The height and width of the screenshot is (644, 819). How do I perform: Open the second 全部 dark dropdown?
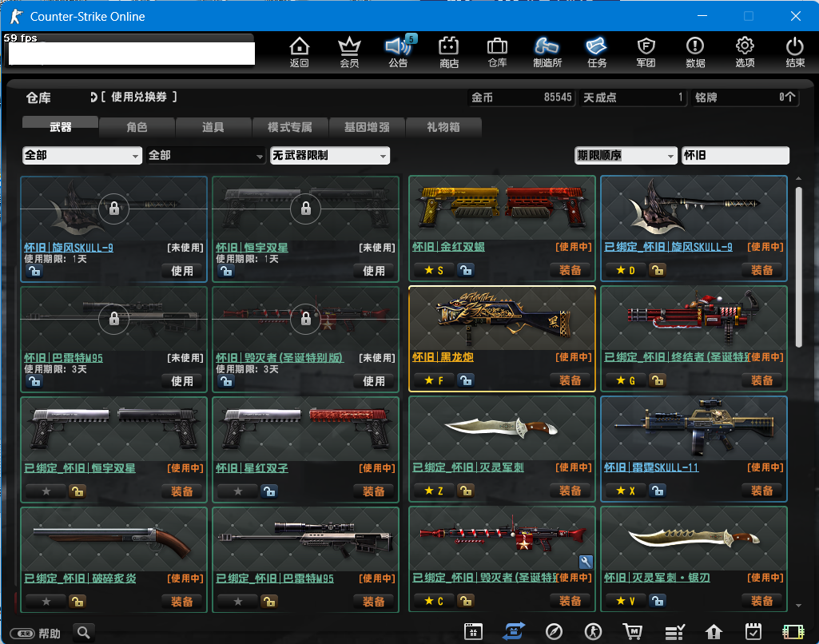click(206, 155)
